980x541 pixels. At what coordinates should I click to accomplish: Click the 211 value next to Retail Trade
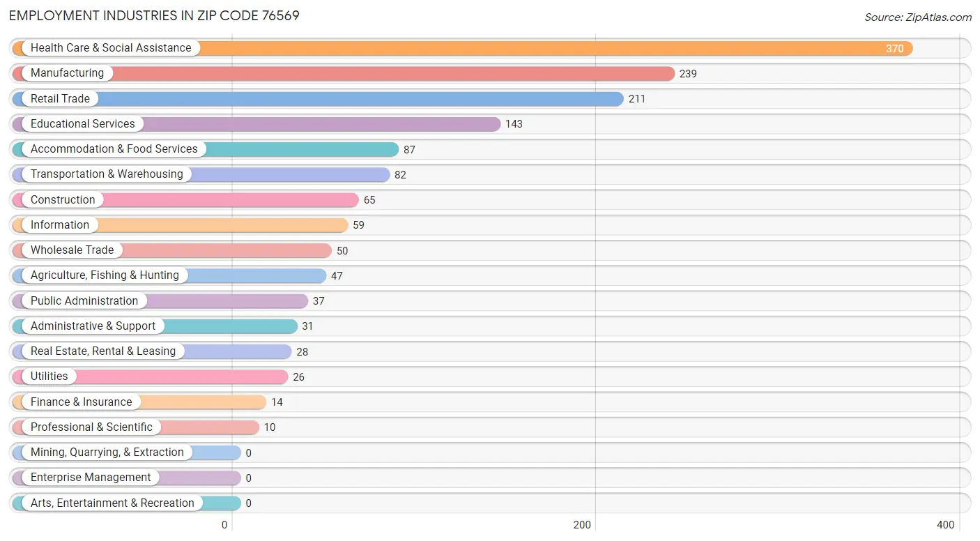(x=637, y=99)
